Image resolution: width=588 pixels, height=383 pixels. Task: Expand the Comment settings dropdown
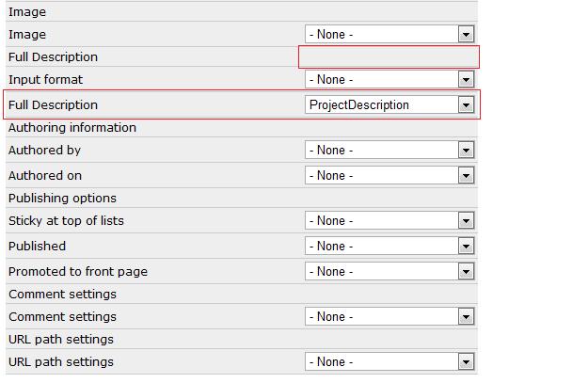(x=389, y=317)
